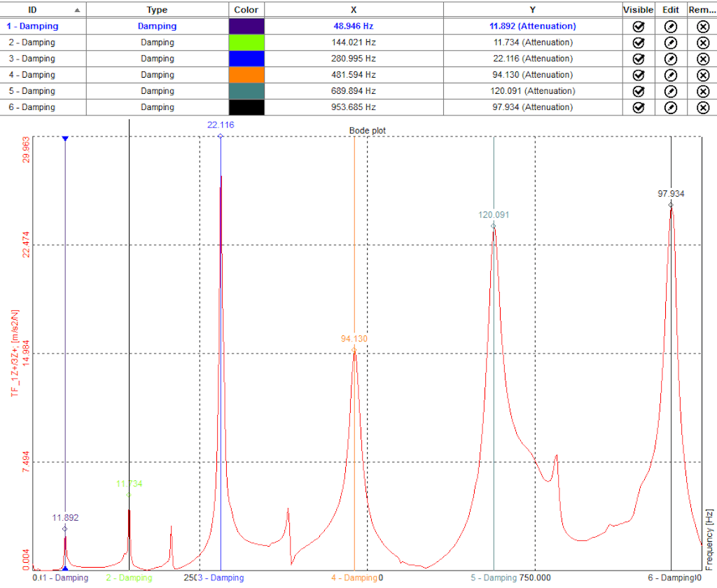This screenshot has height=588, width=717.
Task: Remove the 5 - Damping marker
Action: [703, 92]
